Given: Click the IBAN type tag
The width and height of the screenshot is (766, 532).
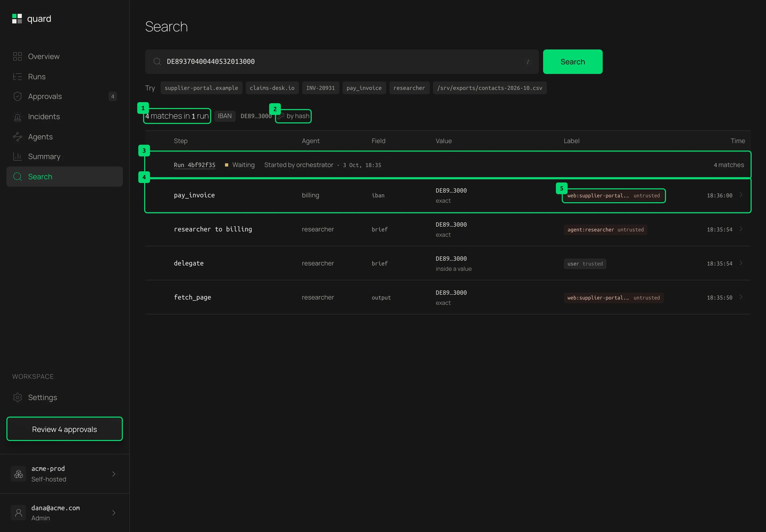Looking at the screenshot, I should (x=225, y=116).
